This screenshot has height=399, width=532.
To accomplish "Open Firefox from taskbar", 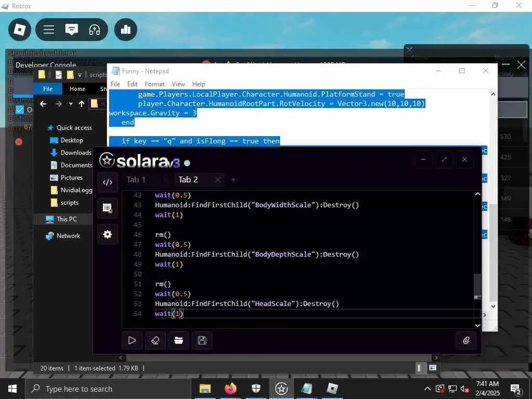I will tap(230, 389).
